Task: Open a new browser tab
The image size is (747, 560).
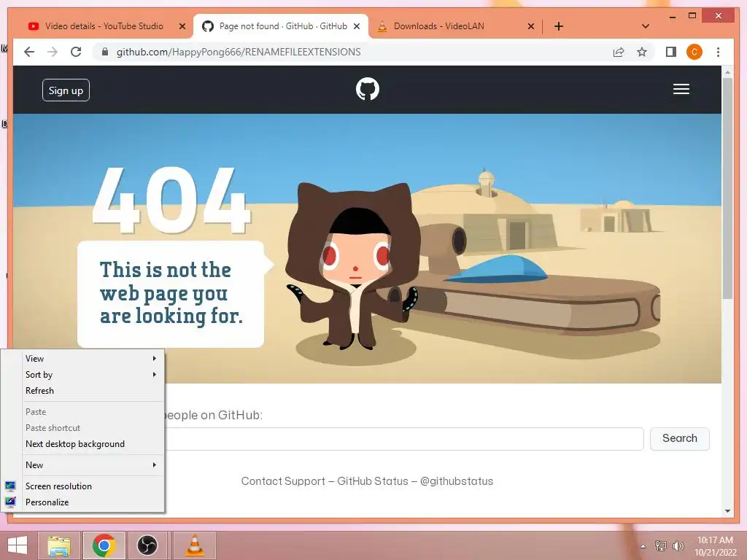Action: (x=559, y=26)
